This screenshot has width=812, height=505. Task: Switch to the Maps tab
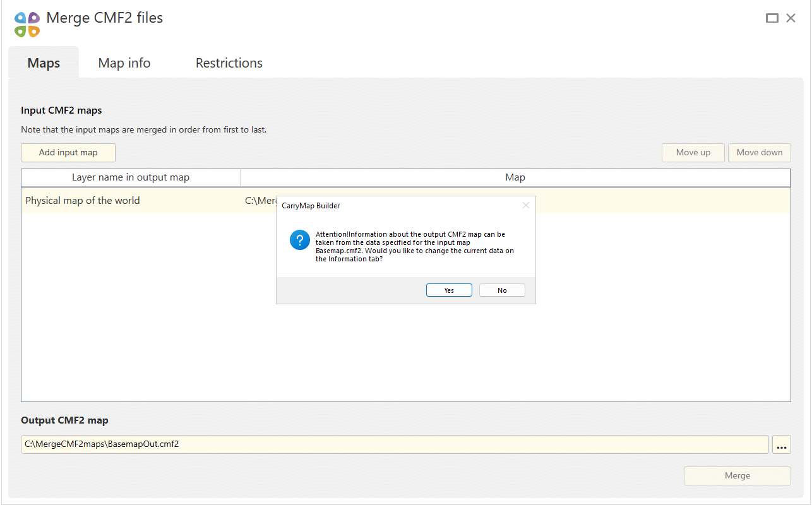coord(44,63)
